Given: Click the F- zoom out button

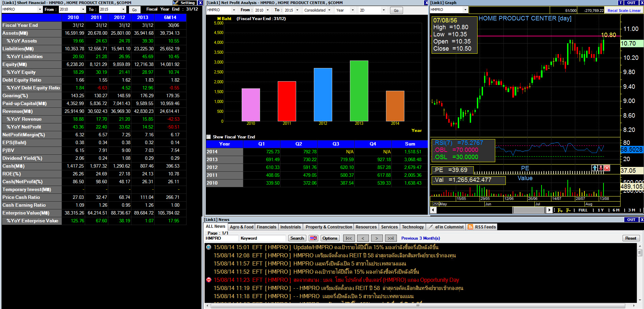Looking at the screenshot, I should [568, 210].
